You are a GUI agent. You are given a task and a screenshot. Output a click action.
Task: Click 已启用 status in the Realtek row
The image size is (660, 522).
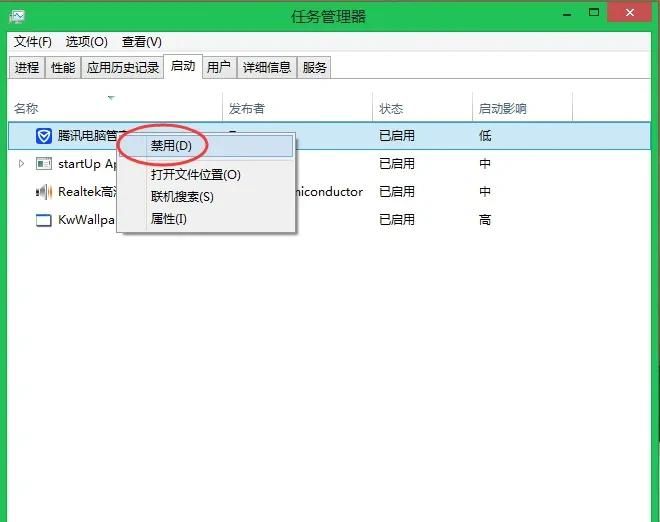(x=397, y=192)
